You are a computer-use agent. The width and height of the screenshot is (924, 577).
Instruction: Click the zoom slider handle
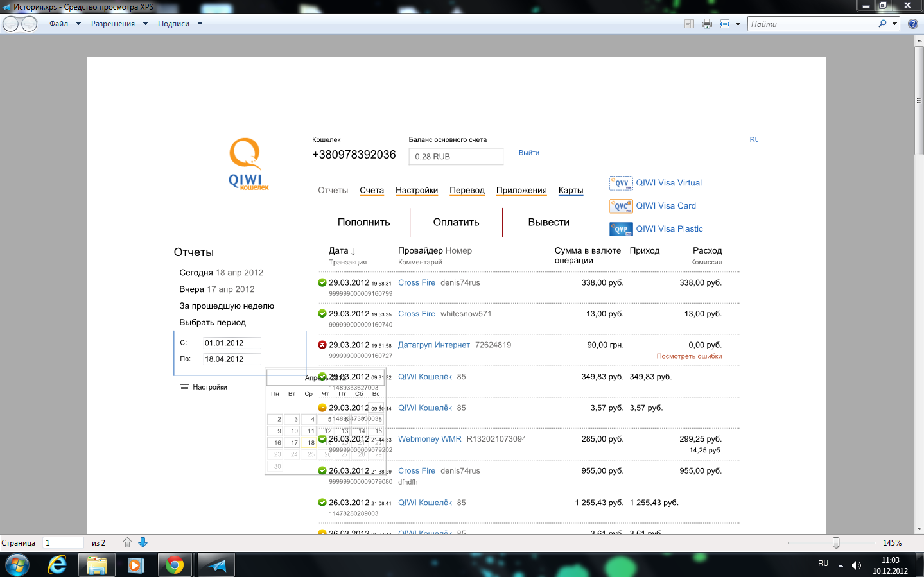pyautogui.click(x=836, y=543)
